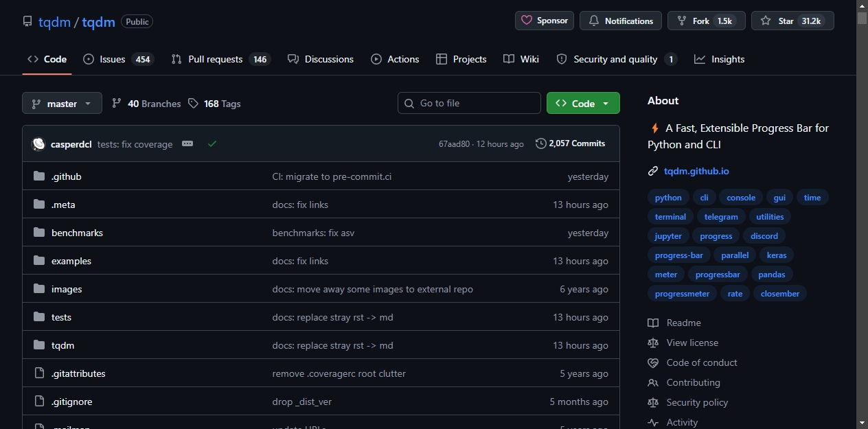
Task: Click the pulse icon beside Activity
Action: 653,422
